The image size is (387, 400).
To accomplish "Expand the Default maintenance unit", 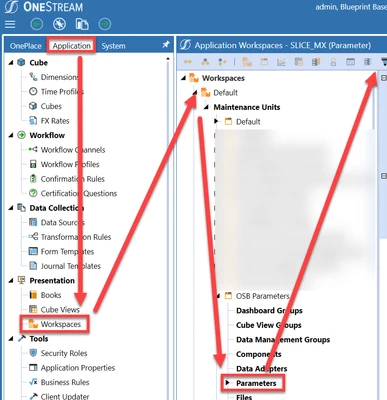I will tap(216, 121).
